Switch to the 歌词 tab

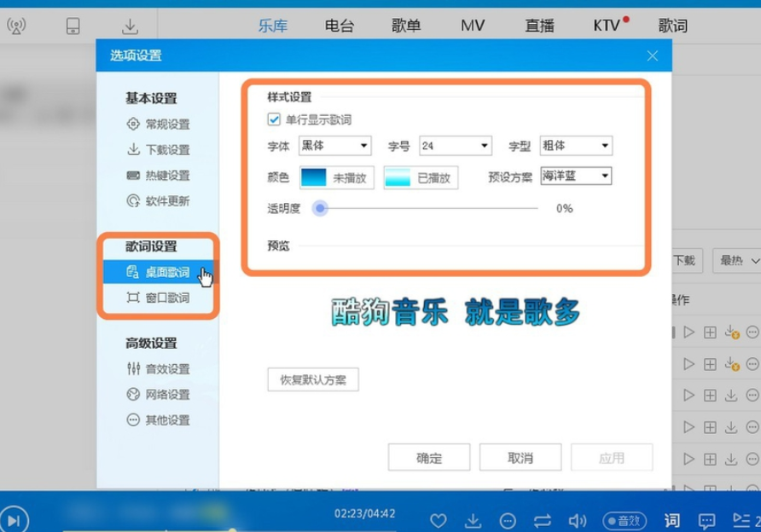click(672, 26)
